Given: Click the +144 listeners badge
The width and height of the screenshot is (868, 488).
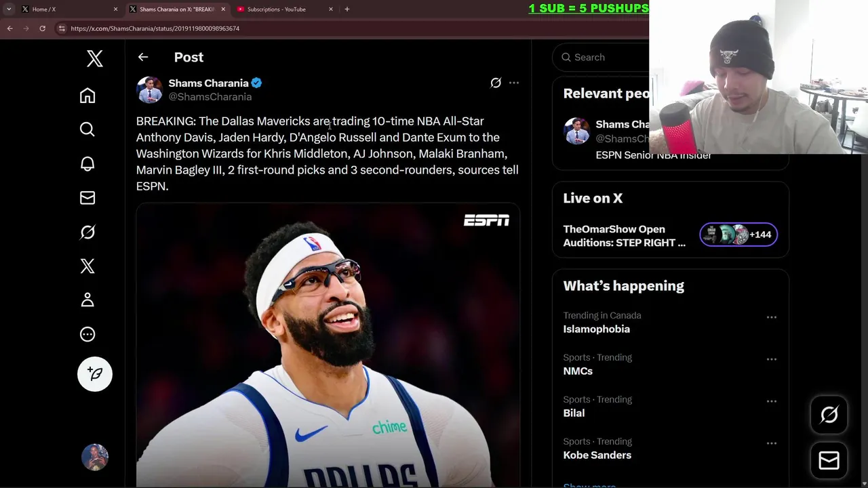Looking at the screenshot, I should tap(738, 235).
